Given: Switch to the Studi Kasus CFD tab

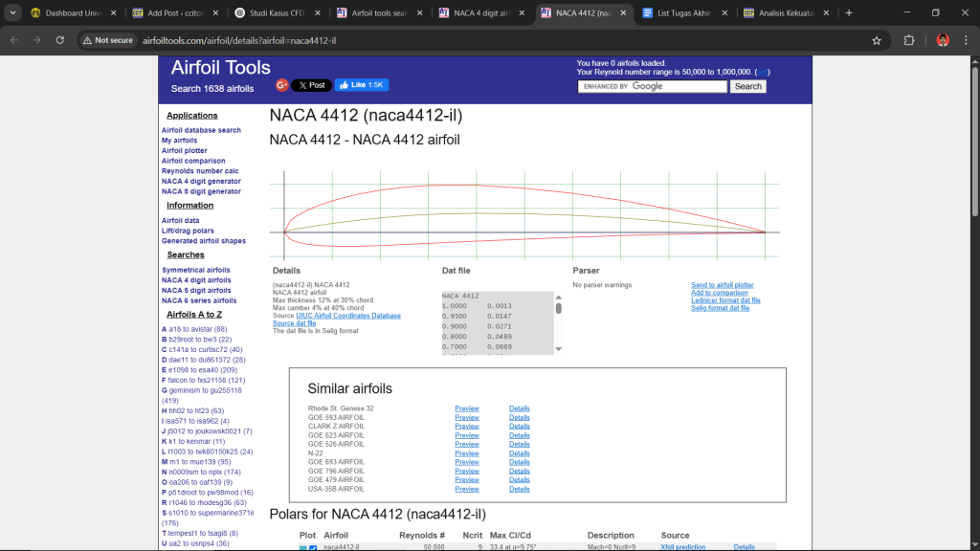Looking at the screenshot, I should point(275,13).
